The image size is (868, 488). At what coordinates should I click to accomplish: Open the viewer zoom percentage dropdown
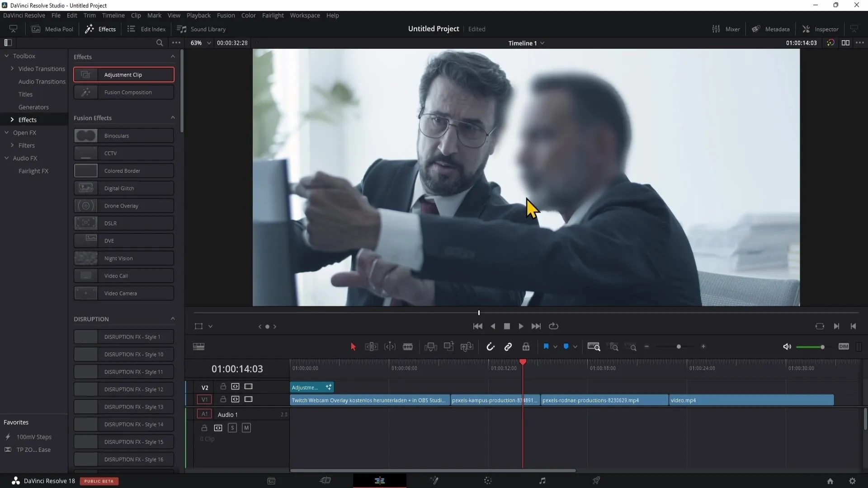coord(209,43)
